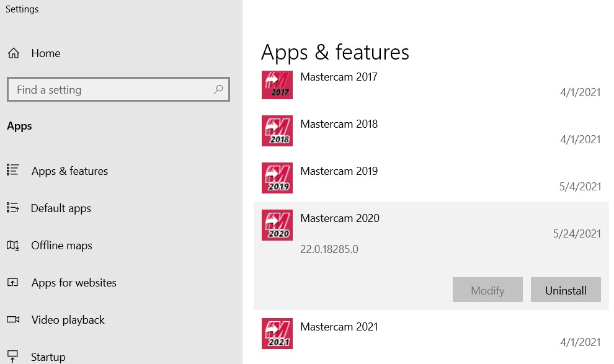Click the Apps & features list icon

coord(12,170)
